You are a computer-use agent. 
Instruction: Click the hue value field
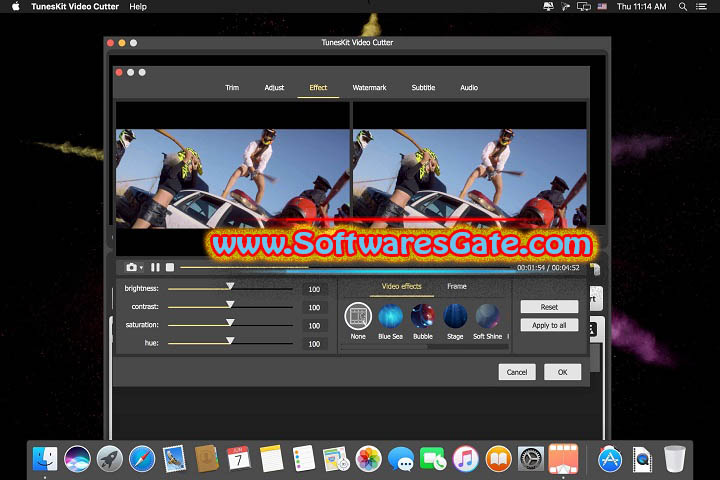(x=315, y=344)
